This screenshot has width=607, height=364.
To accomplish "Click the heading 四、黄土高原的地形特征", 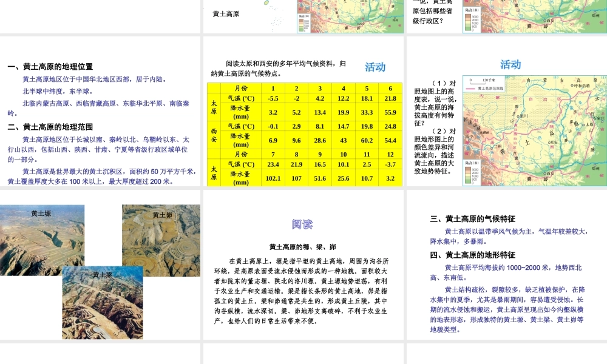I will point(473,255).
